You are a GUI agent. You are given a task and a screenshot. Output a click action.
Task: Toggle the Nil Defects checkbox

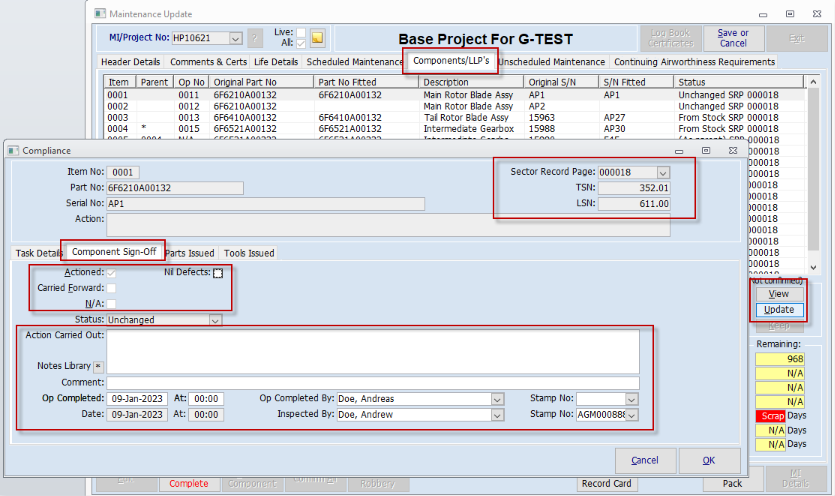click(x=218, y=273)
